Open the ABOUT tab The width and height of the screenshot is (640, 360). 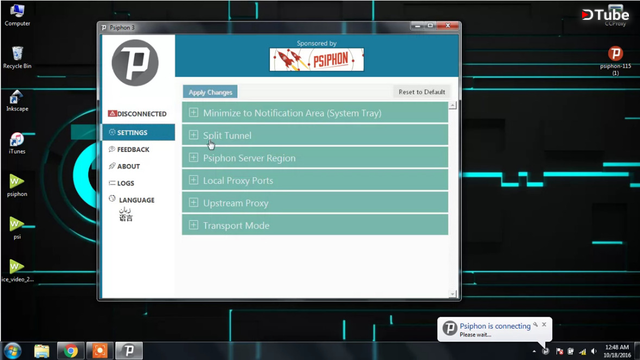pos(138,166)
